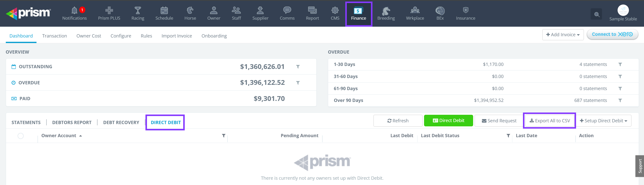Toggle the select-all owners checkbox
Screen dimensions: 644x185
(21, 136)
